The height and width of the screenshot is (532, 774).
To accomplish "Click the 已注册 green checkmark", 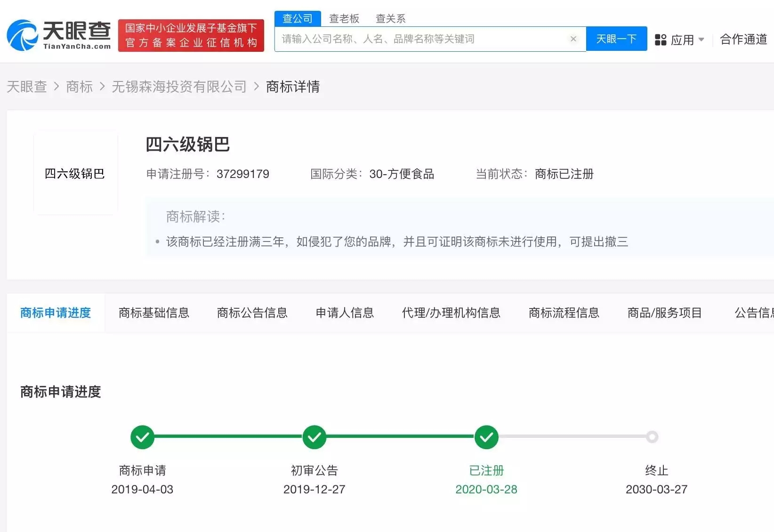I will coord(486,437).
